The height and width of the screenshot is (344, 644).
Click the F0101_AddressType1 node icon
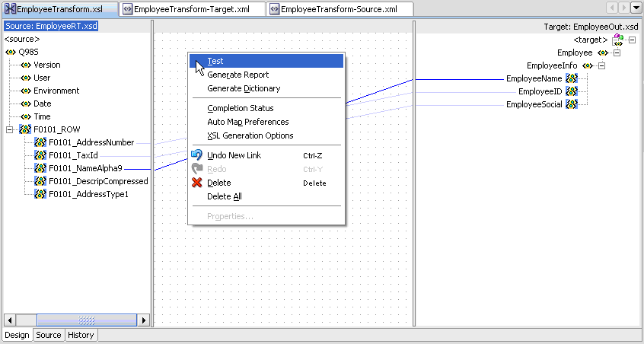coord(40,194)
